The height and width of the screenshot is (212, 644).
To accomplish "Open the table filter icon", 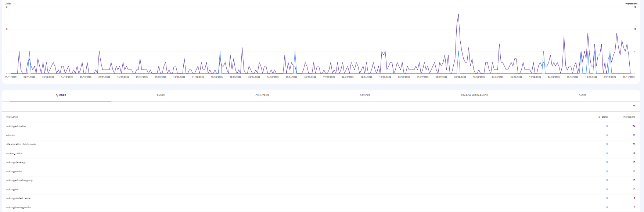I will click(x=634, y=106).
